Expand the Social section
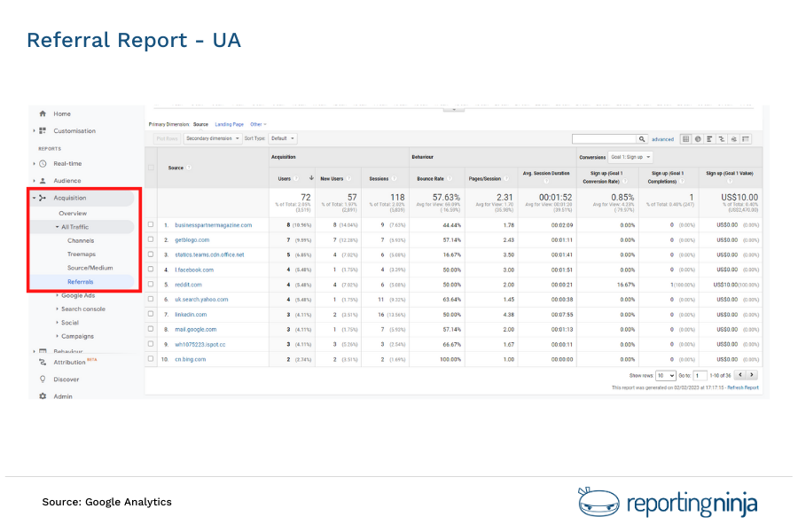 (57, 323)
